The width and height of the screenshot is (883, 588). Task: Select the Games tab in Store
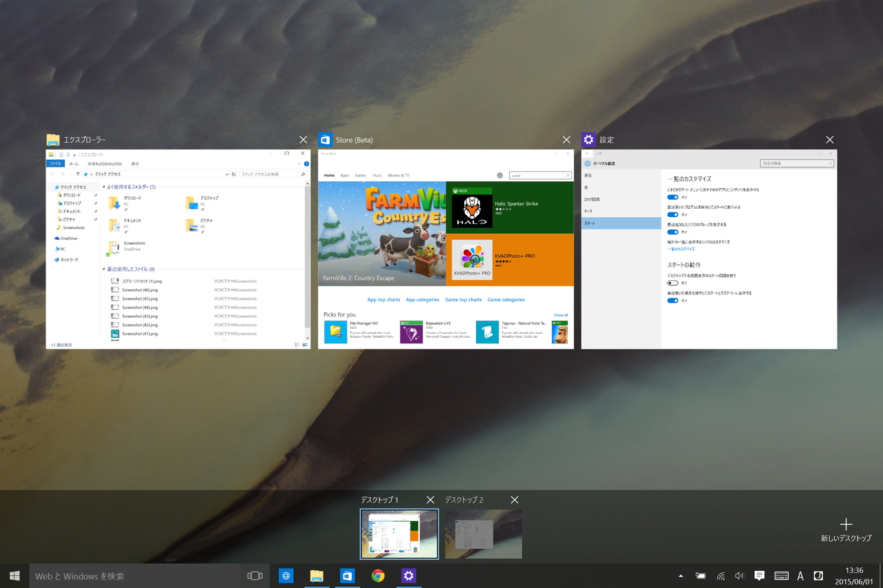click(361, 175)
